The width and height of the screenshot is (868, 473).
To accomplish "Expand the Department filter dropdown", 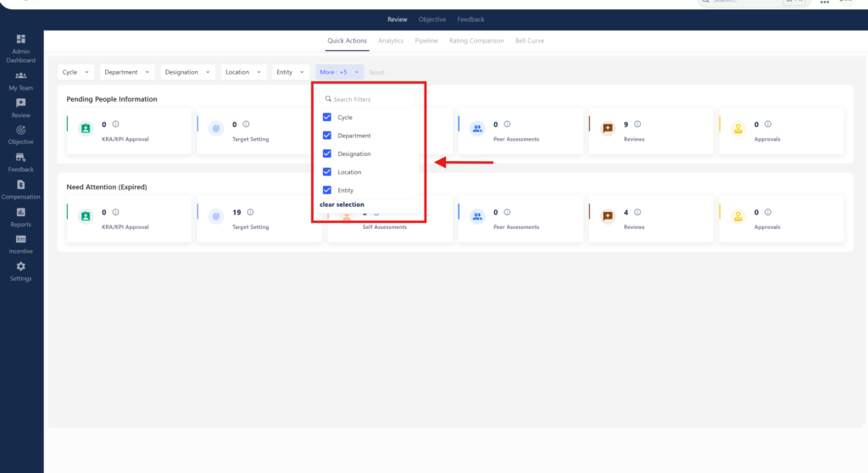I will pyautogui.click(x=127, y=72).
